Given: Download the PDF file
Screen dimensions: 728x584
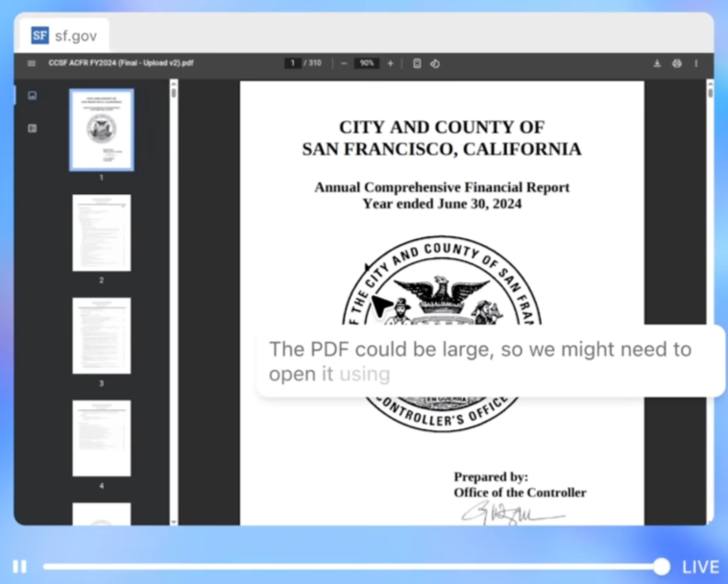Looking at the screenshot, I should 657,63.
